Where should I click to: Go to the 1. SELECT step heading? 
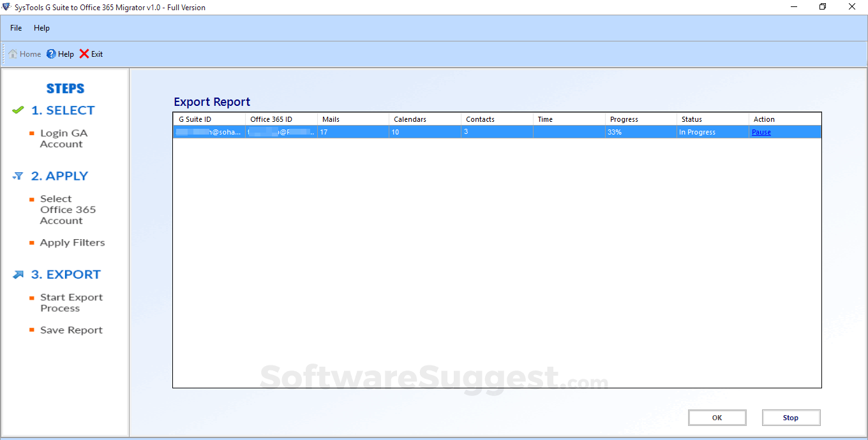(63, 110)
